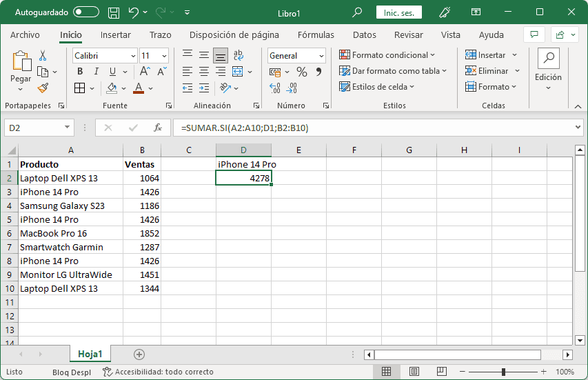Open the font size 11 dropdown

(x=164, y=56)
